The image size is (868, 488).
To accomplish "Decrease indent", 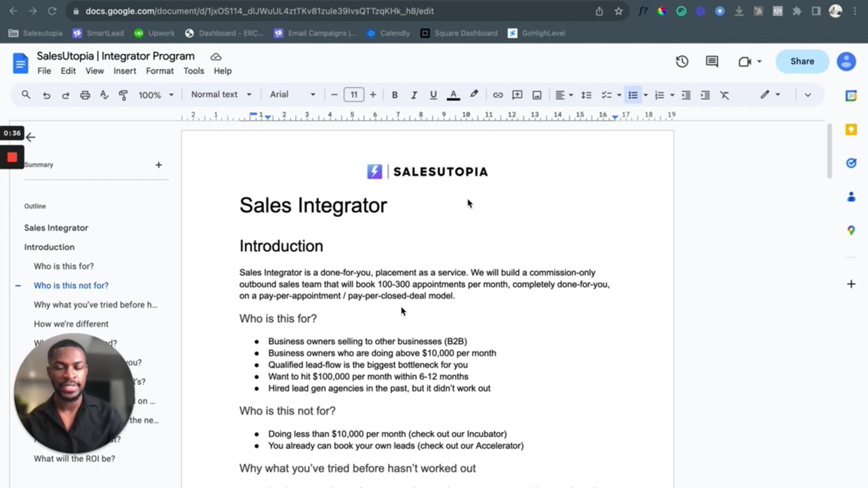I will [686, 95].
